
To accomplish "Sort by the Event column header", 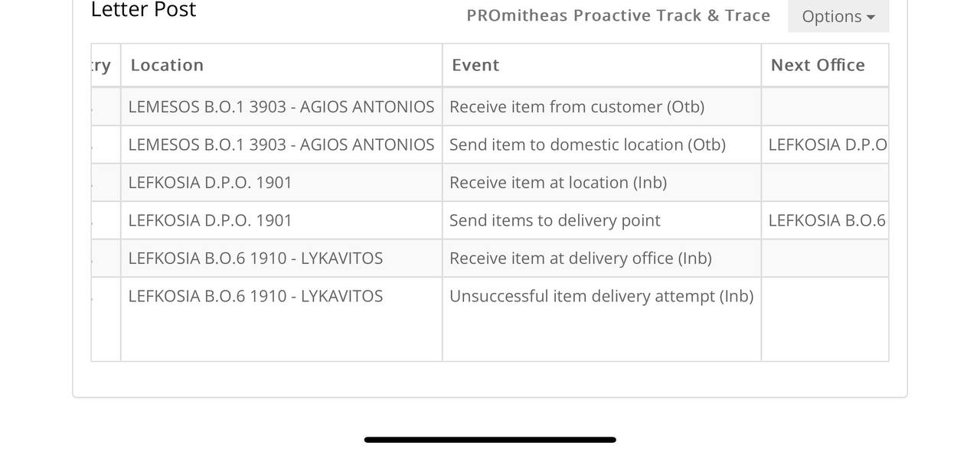I will (475, 65).
